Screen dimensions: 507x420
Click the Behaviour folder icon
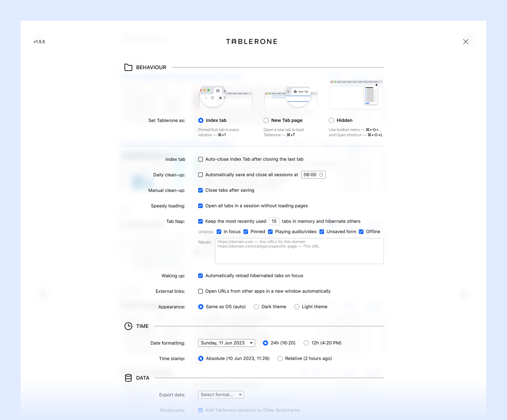click(128, 67)
